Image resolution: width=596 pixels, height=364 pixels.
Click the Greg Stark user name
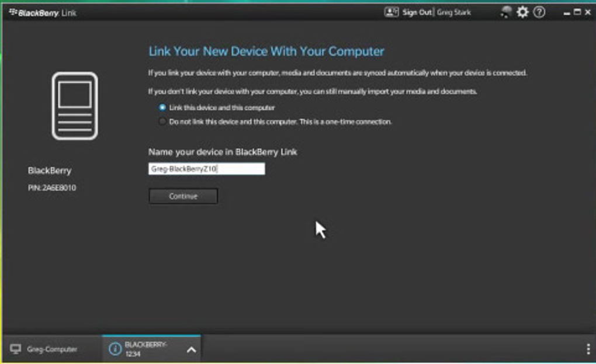click(x=454, y=12)
